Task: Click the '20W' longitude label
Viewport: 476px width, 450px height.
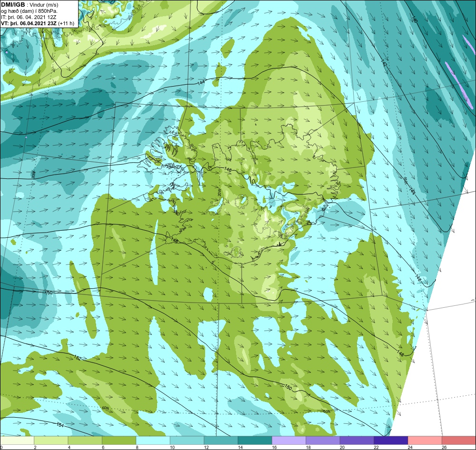Action: click(219, 193)
